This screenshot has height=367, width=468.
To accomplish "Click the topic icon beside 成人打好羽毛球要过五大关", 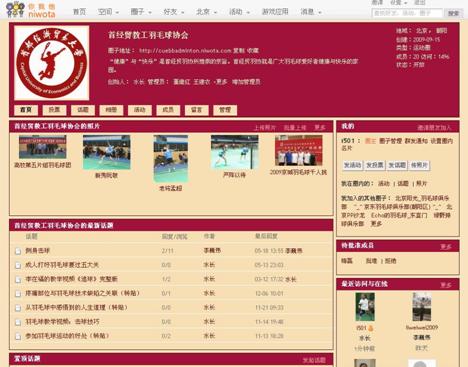I will point(18,266).
